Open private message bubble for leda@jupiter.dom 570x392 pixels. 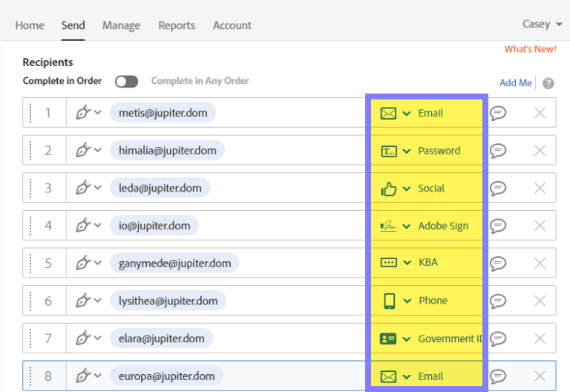498,189
